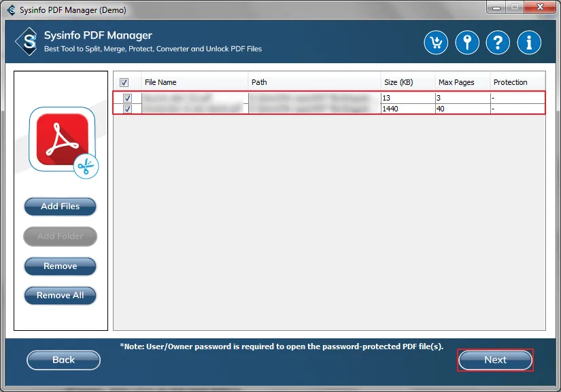Viewport: 561px width, 392px height.
Task: Sort by File Name column header
Action: (194, 82)
